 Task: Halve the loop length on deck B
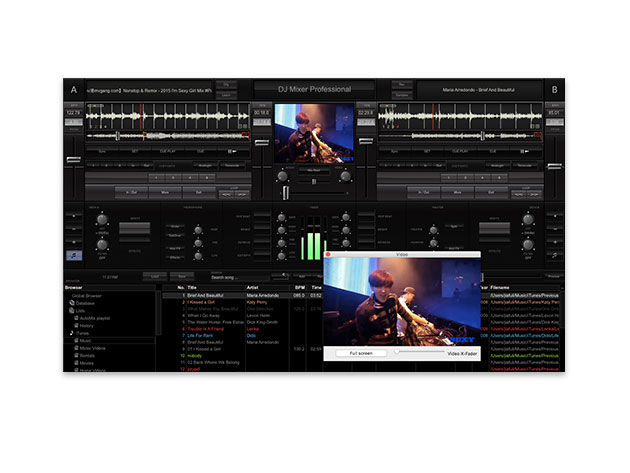(518, 195)
